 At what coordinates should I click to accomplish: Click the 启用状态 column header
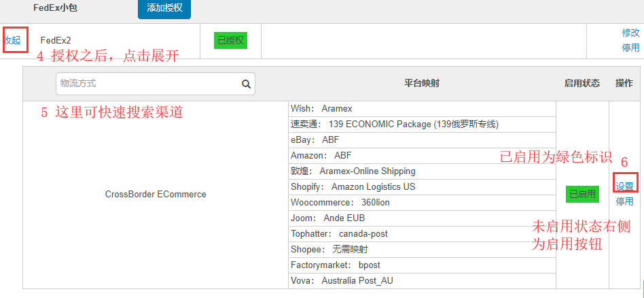click(x=582, y=84)
